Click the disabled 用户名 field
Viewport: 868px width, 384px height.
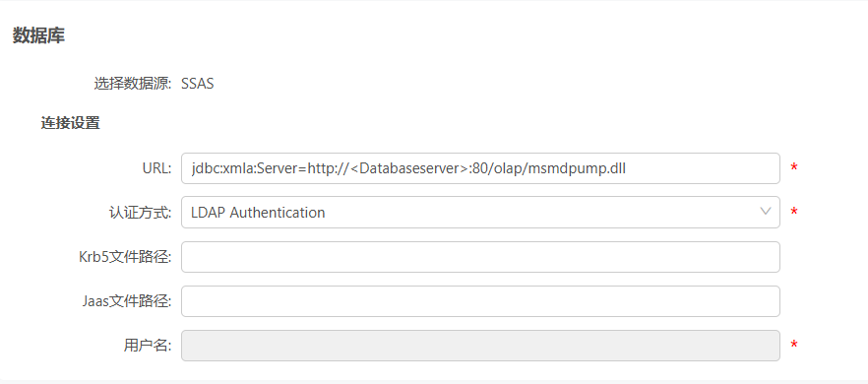(480, 346)
